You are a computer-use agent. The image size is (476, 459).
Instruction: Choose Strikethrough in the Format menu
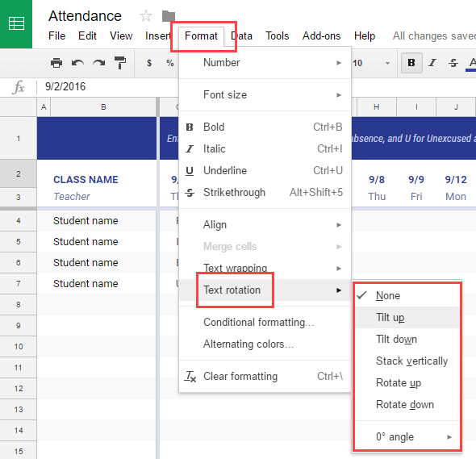(265, 193)
